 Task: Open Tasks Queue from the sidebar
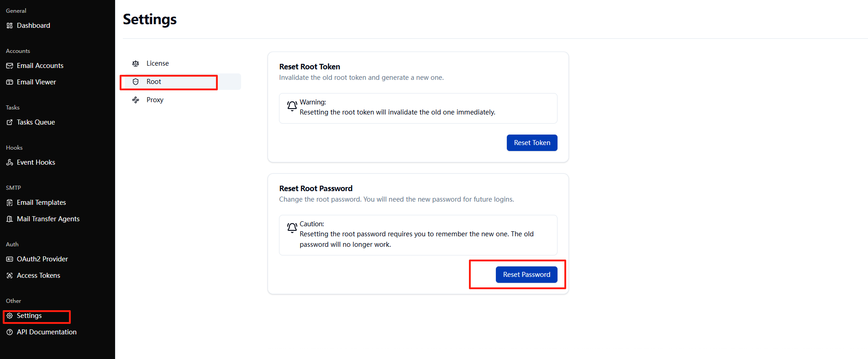tap(36, 122)
